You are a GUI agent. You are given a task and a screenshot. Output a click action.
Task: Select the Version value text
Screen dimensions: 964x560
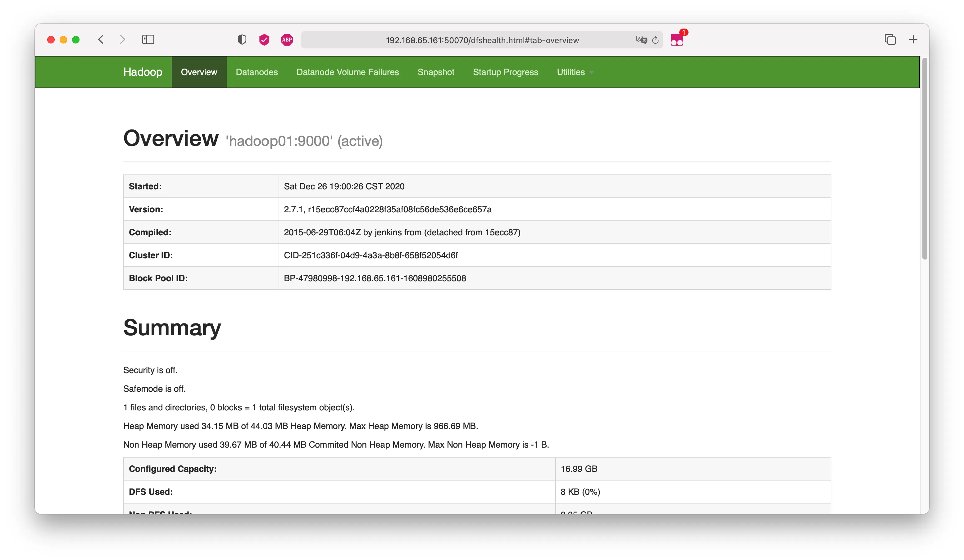click(388, 209)
